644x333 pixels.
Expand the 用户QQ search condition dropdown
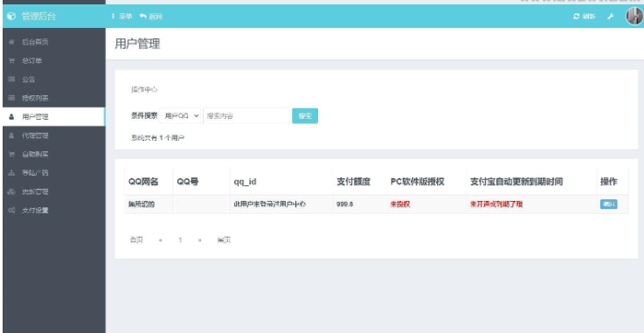pos(180,115)
